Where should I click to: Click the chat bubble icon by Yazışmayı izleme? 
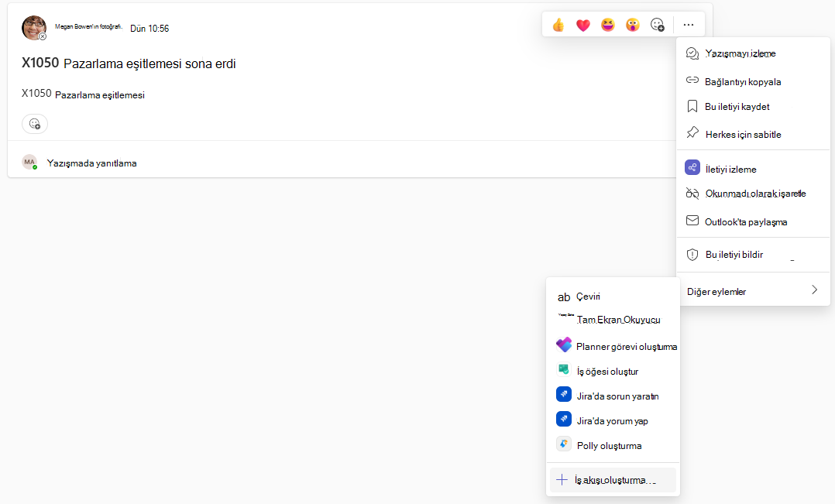pyautogui.click(x=692, y=53)
